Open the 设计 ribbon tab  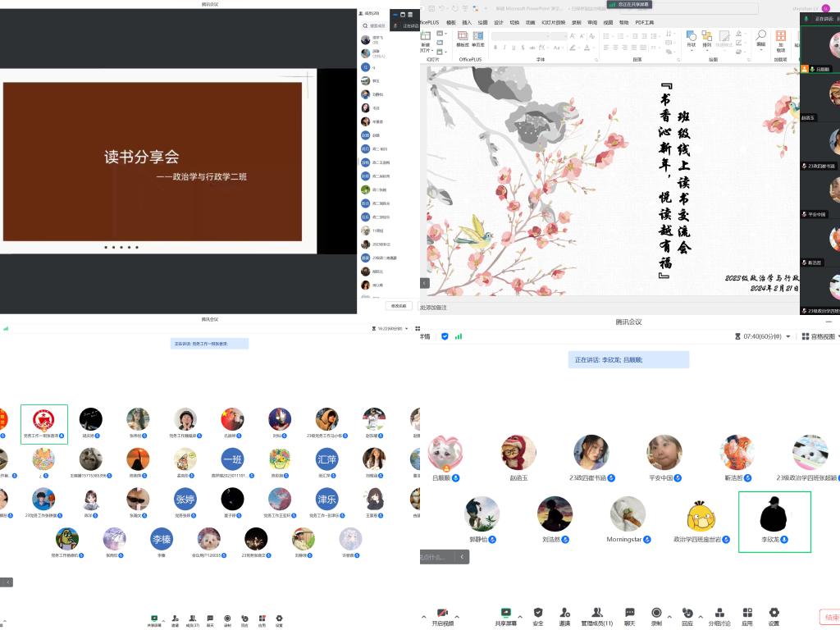498,22
